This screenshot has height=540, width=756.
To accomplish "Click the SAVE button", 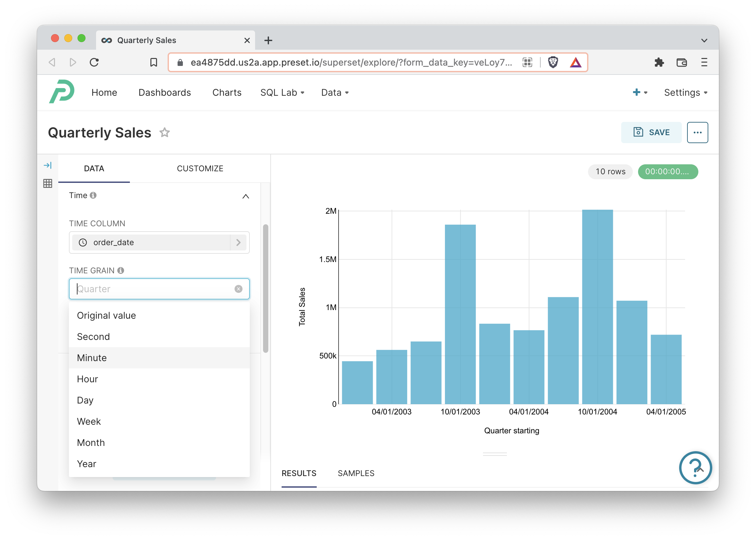I will 651,133.
